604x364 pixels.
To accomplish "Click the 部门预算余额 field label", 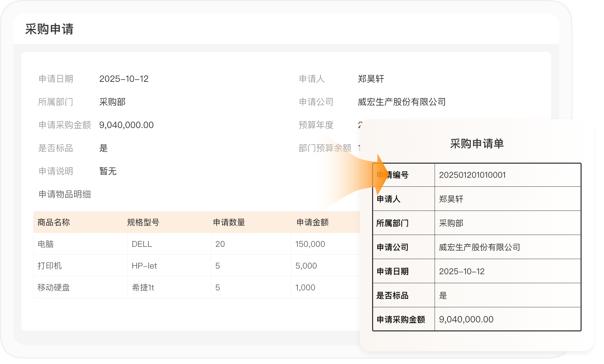I will point(325,148).
